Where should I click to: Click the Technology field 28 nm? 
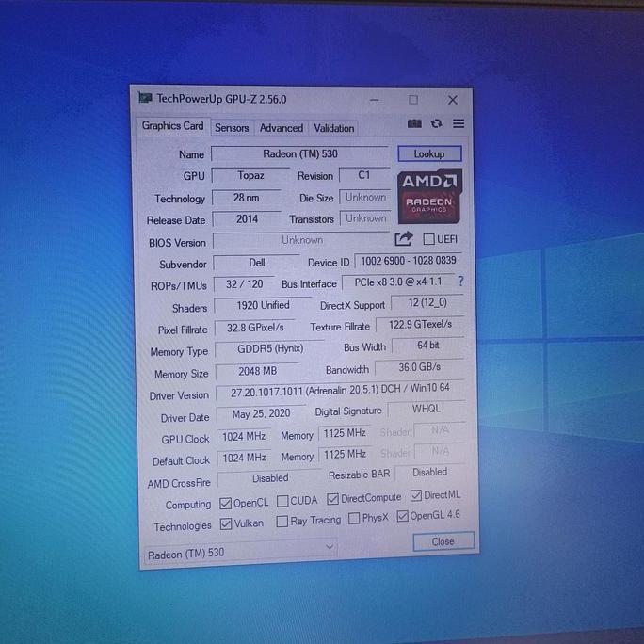[247, 198]
